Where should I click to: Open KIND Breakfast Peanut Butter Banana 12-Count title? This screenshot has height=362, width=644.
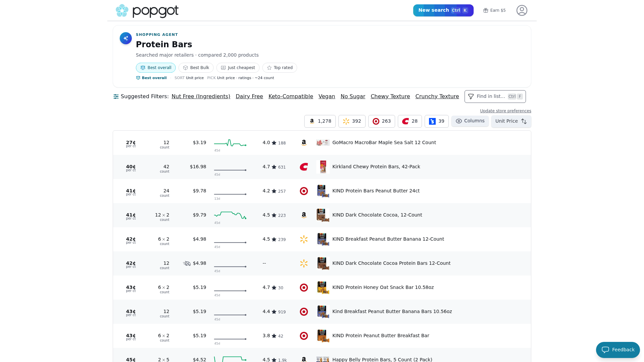point(388,239)
